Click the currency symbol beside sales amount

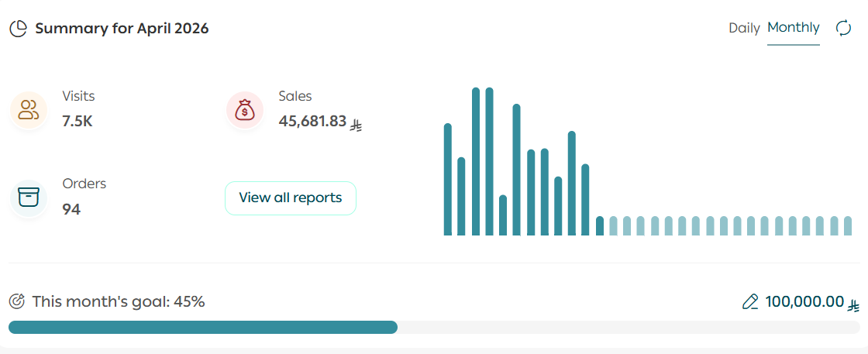356,123
